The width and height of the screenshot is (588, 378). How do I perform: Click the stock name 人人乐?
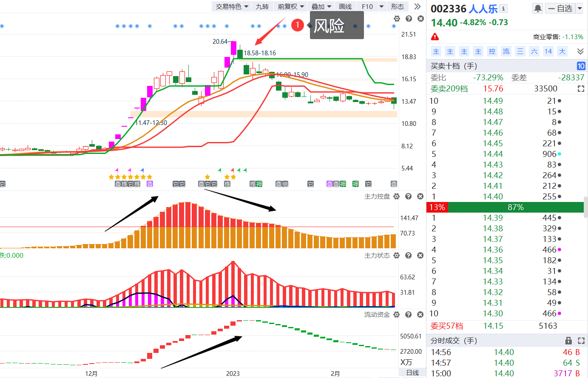[483, 9]
